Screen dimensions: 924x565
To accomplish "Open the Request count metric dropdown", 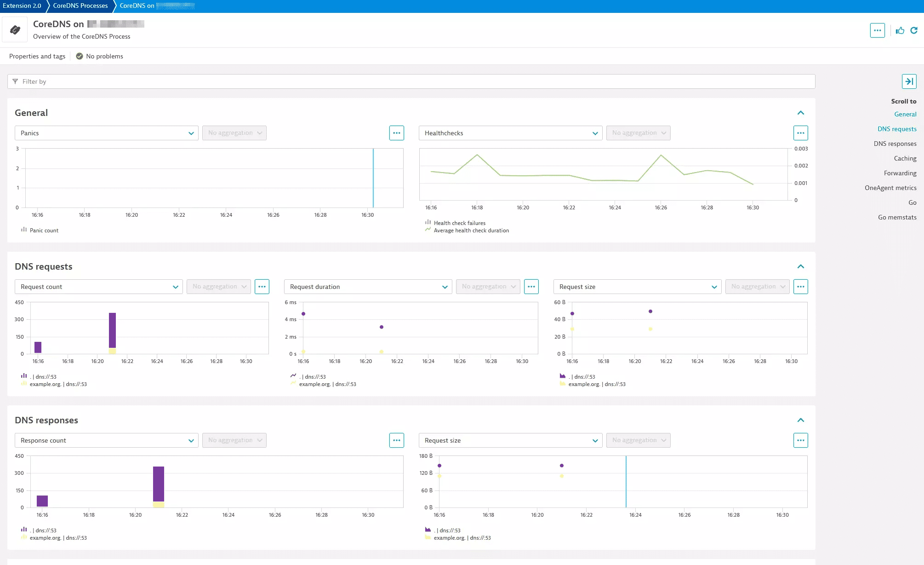I will tap(99, 287).
